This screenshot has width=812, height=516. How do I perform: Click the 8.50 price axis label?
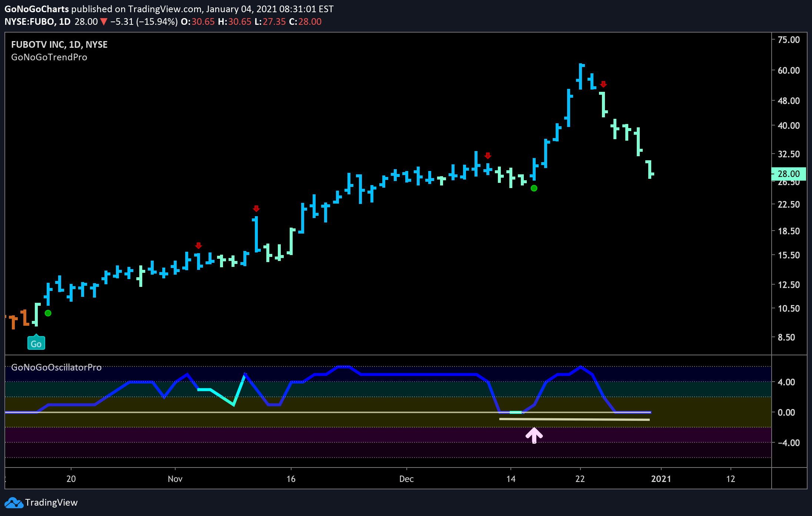click(x=786, y=337)
